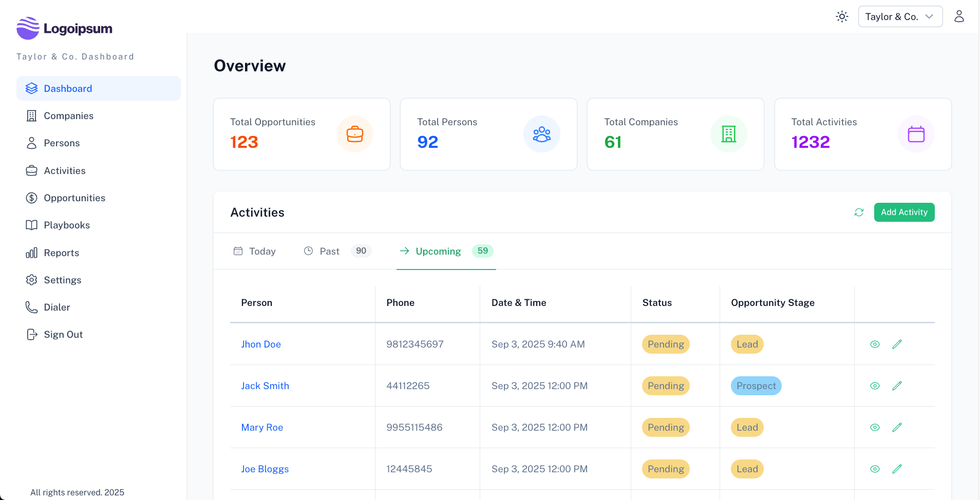Click the Playbooks book icon
The image size is (980, 500).
click(32, 225)
